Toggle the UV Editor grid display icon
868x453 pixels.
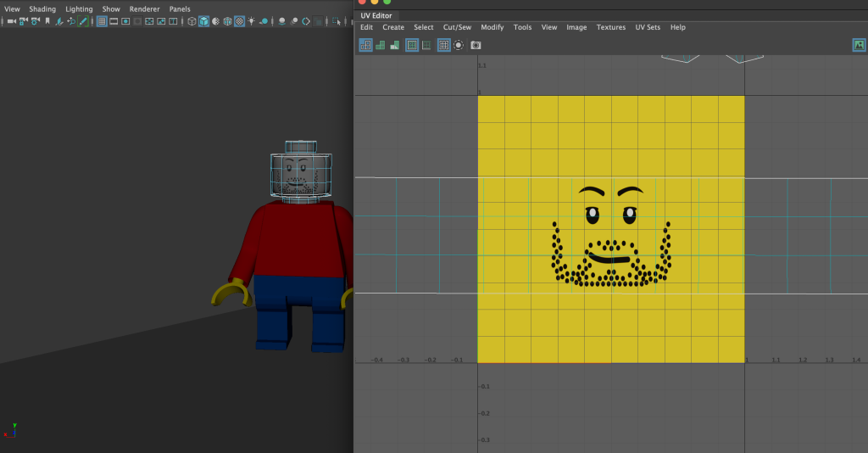(444, 46)
